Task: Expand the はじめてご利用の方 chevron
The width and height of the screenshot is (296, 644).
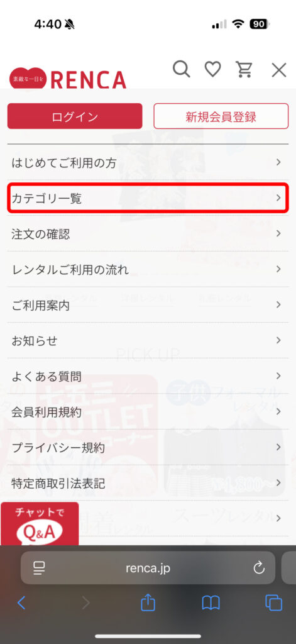Action: tap(278, 162)
